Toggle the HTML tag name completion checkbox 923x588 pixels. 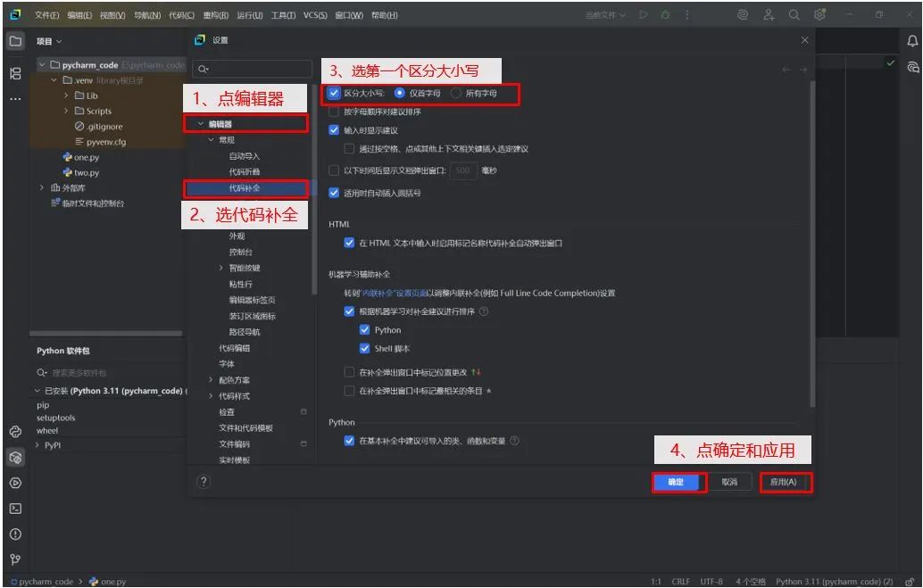click(349, 243)
